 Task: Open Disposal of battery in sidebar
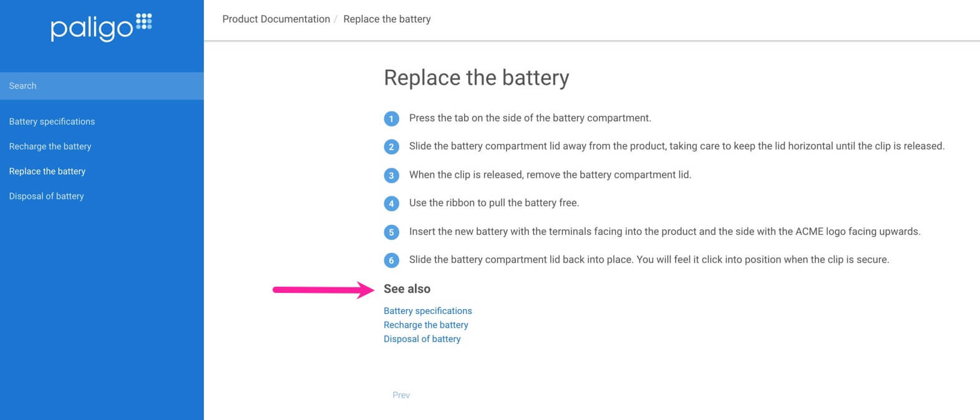click(46, 196)
